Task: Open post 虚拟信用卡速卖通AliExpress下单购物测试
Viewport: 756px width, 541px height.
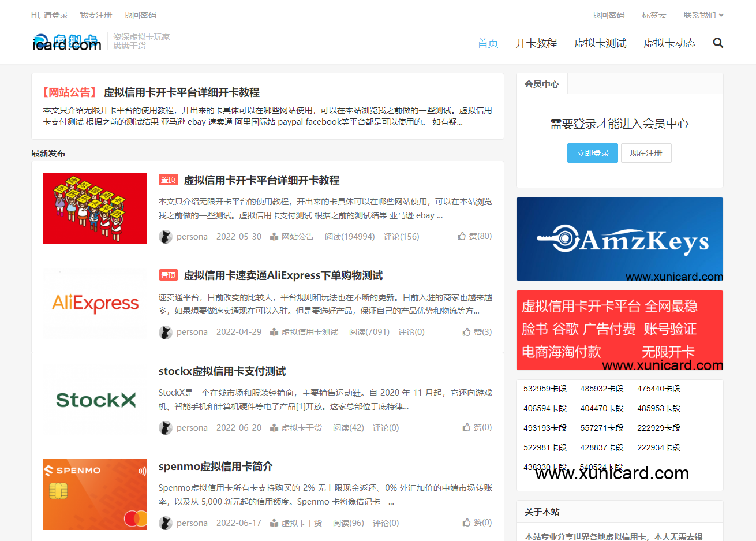Action: click(283, 275)
